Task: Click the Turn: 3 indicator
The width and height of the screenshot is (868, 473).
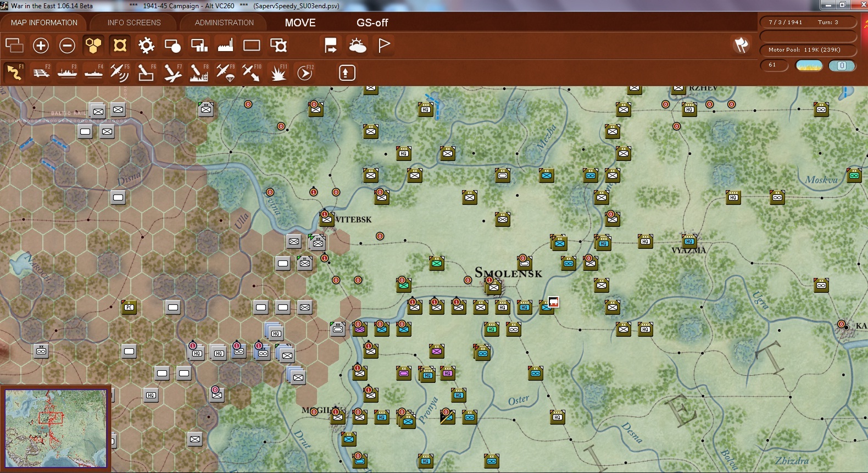Action: (828, 22)
